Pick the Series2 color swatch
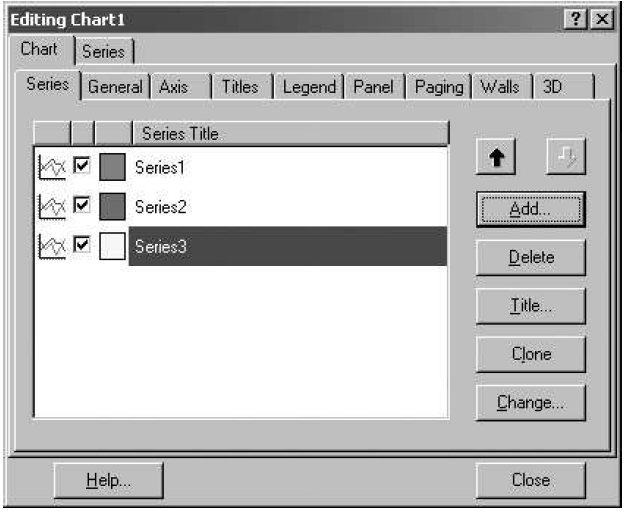Screen dimensions: 624x511 (x=113, y=207)
